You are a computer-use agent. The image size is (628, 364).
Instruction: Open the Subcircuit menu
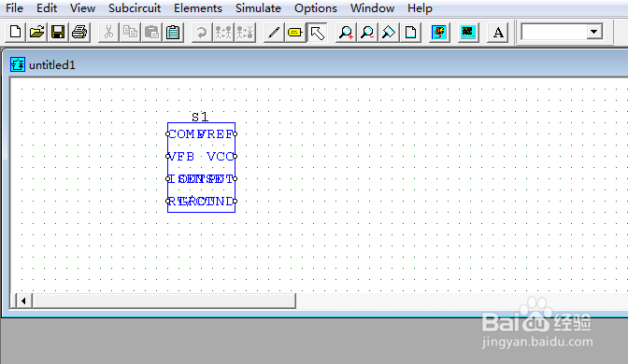point(135,8)
